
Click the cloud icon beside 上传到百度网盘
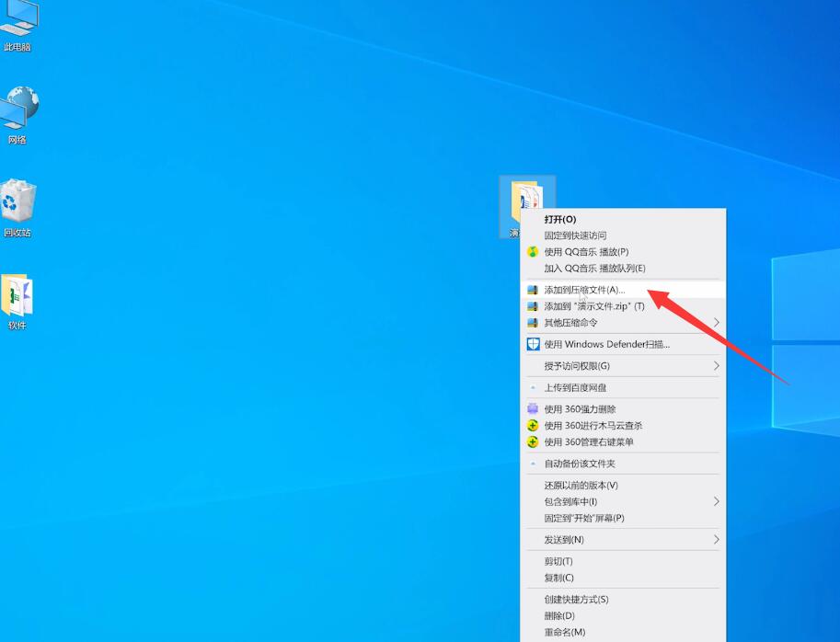533,388
